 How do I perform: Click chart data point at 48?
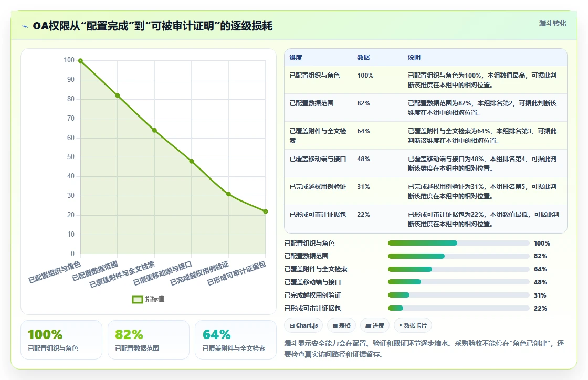(x=192, y=161)
